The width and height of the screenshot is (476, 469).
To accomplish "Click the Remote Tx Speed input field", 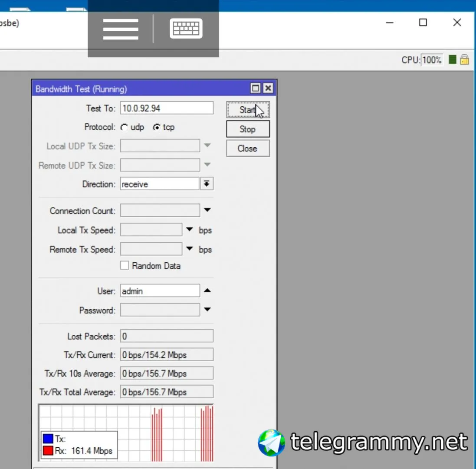I will pyautogui.click(x=151, y=249).
